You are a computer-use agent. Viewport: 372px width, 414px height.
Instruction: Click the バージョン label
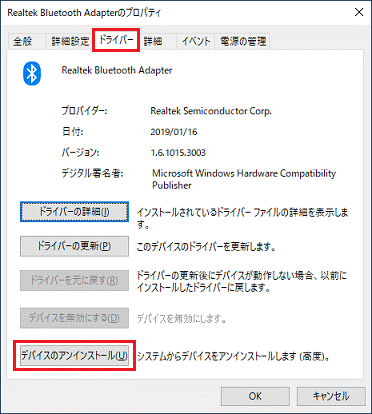coord(80,153)
